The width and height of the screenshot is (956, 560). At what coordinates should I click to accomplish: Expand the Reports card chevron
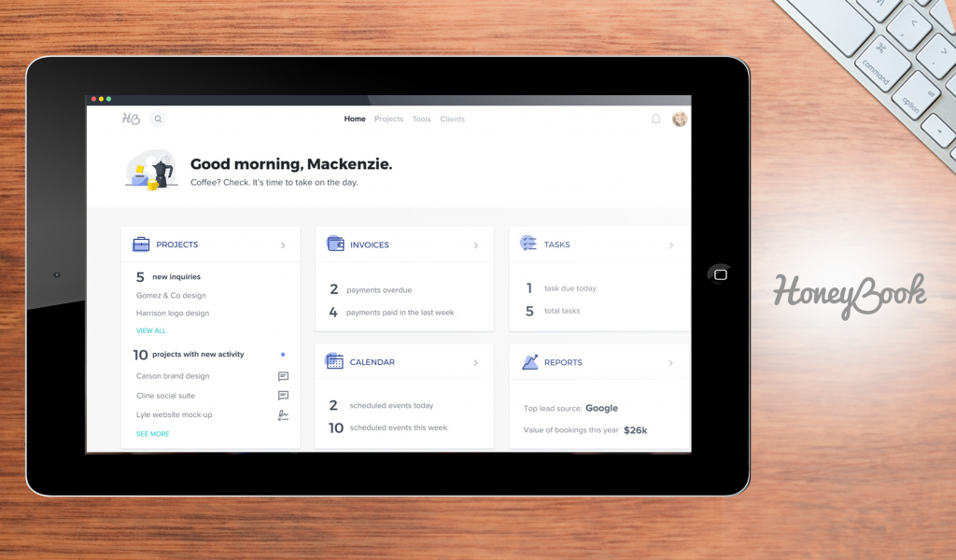(670, 362)
